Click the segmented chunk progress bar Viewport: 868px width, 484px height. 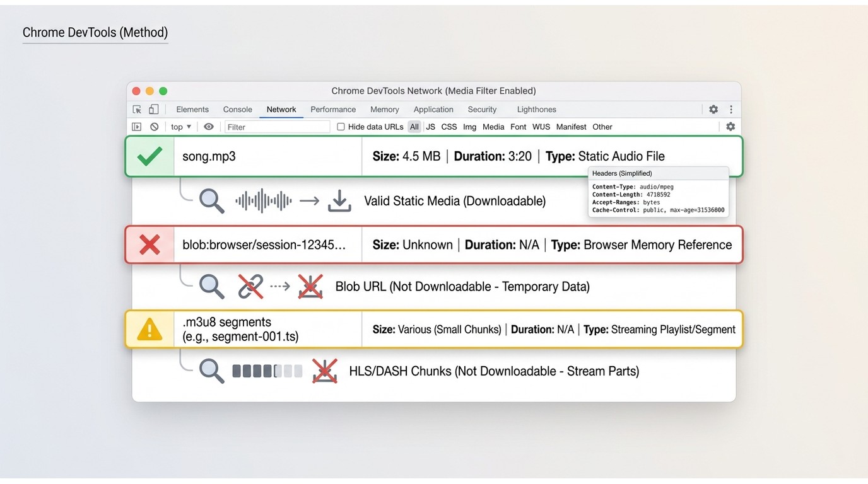coord(267,371)
